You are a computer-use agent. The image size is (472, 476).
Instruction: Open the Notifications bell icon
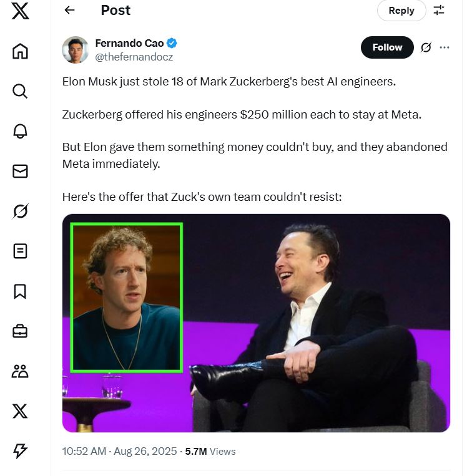pos(20,131)
